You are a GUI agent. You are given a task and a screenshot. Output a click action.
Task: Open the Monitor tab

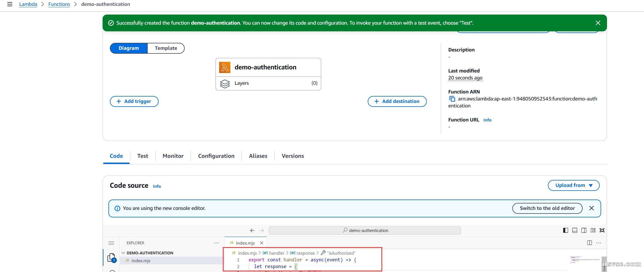(x=173, y=156)
